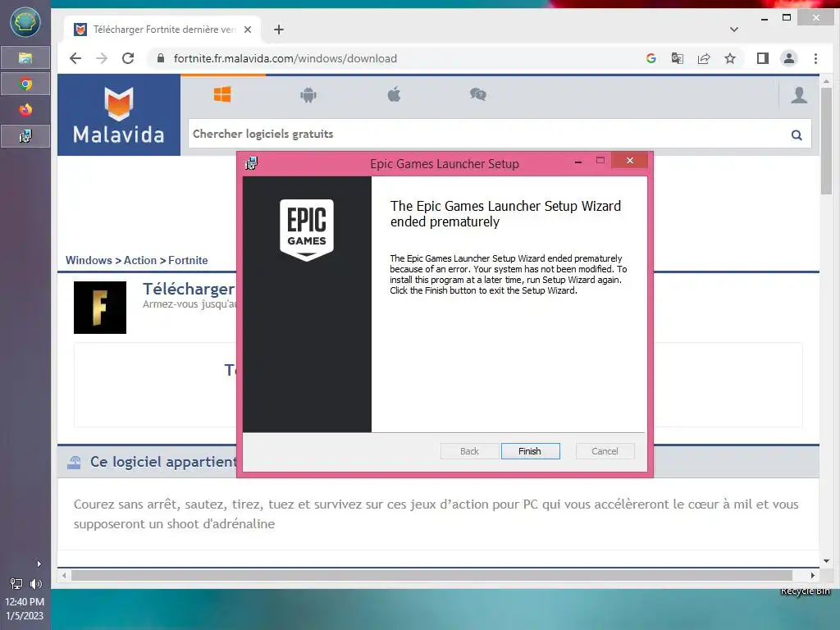Open the Action breadcrumb link
This screenshot has width=840, height=630.
pyautogui.click(x=139, y=260)
